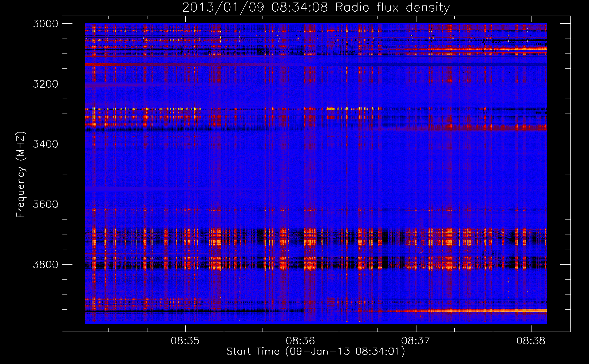Click the 3000 frequency axis label
This screenshot has width=589, height=364.
(46, 24)
